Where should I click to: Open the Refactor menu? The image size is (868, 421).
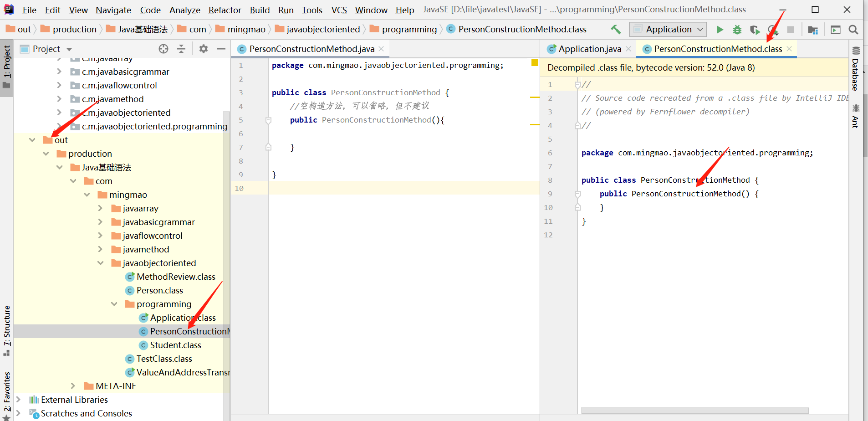(x=225, y=10)
